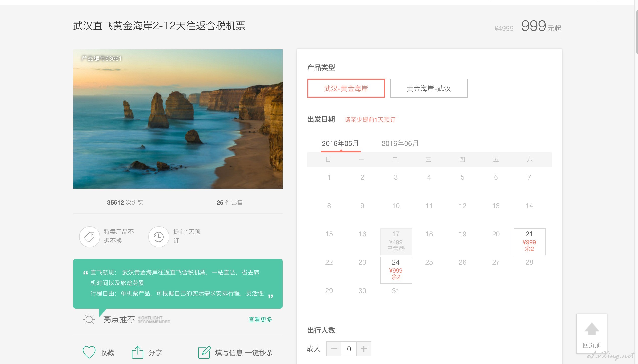This screenshot has width=638, height=364.
Task: Click calendar date 14
Action: (x=529, y=206)
